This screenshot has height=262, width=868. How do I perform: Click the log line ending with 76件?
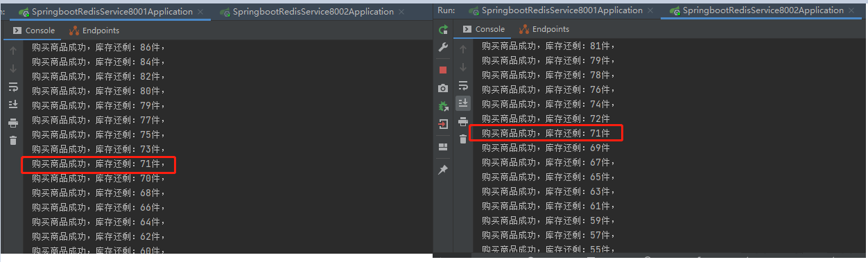(x=548, y=89)
